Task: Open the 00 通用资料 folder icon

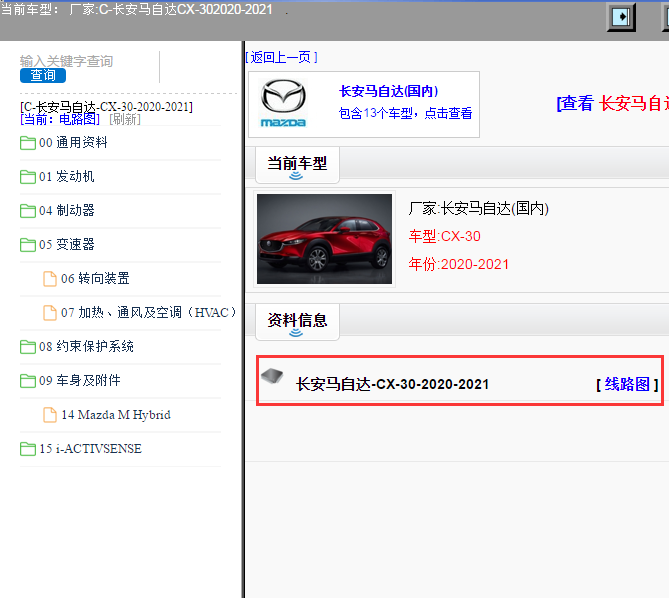Action: coord(28,142)
